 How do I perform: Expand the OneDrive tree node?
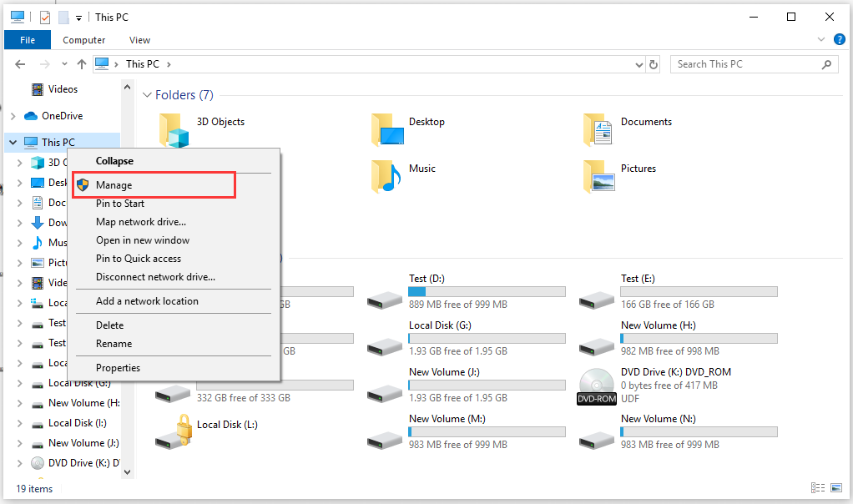[13, 116]
